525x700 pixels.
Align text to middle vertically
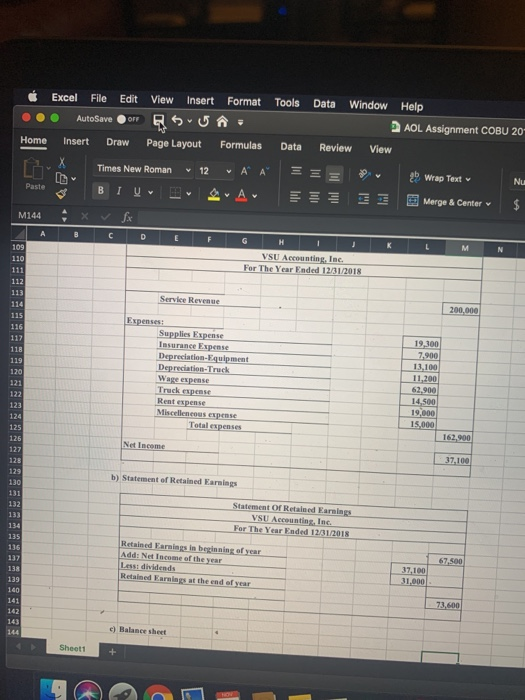click(315, 173)
